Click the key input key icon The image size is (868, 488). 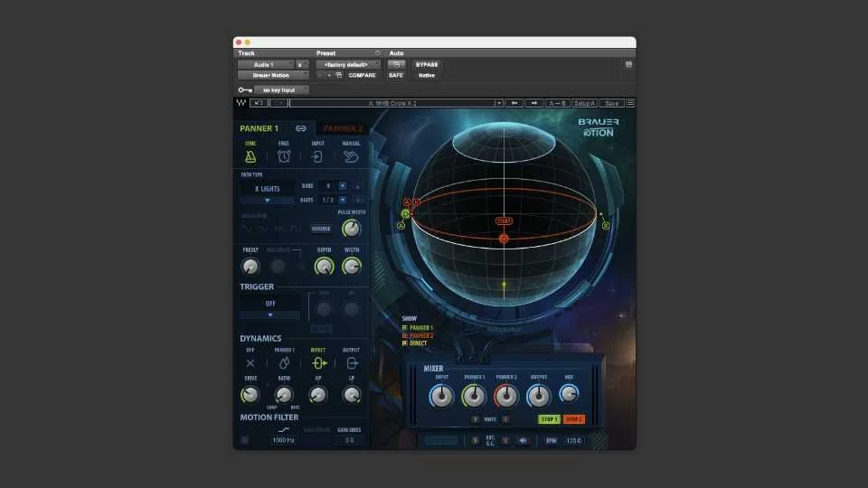[245, 89]
